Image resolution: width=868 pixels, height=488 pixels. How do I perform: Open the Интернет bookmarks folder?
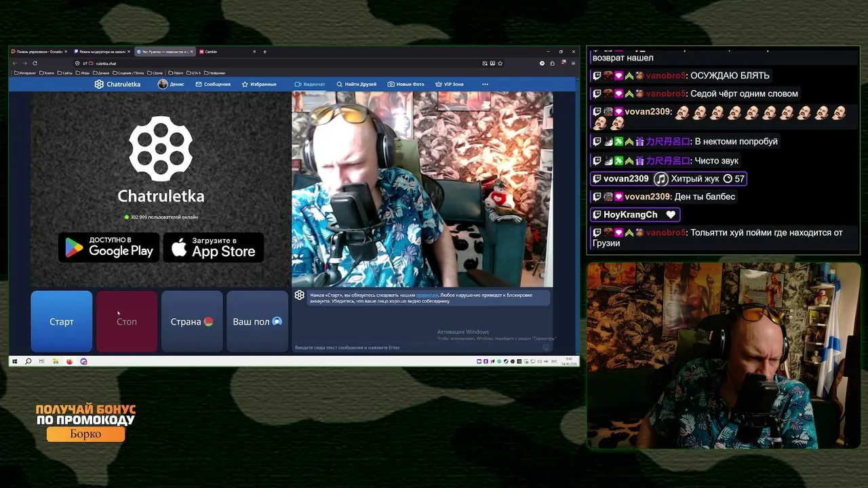[25, 73]
